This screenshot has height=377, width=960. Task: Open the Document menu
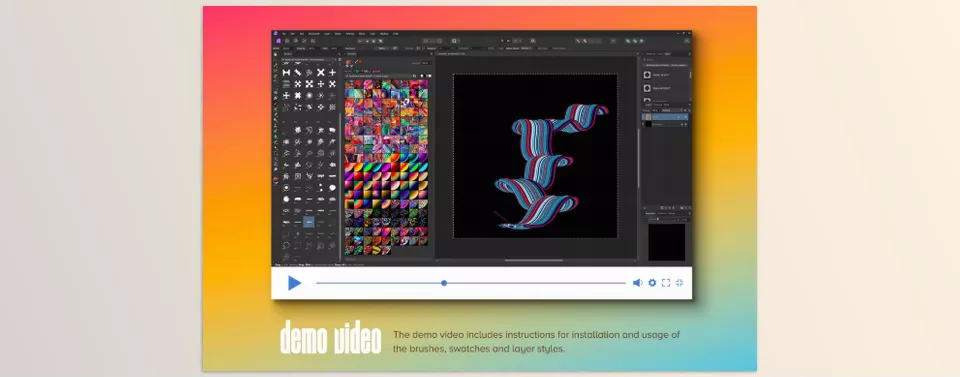[314, 34]
